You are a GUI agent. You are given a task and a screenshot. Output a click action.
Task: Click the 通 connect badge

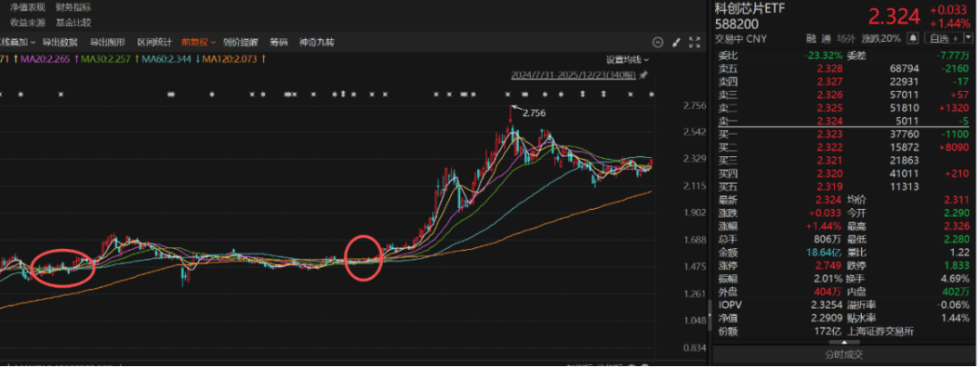point(827,38)
